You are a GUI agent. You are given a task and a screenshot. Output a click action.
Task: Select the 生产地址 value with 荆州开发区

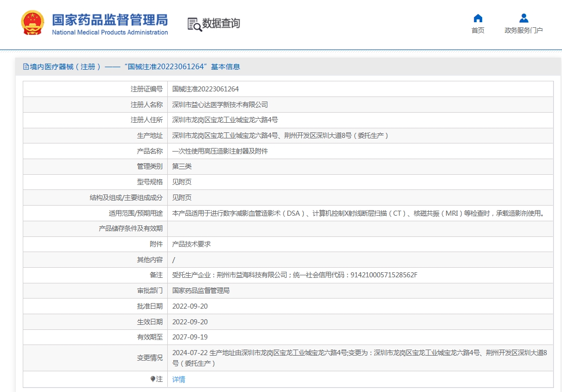(280, 135)
